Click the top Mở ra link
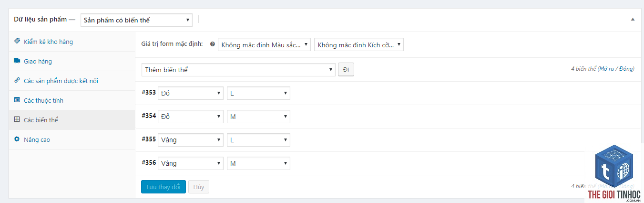The height and width of the screenshot is (203, 644). click(607, 69)
